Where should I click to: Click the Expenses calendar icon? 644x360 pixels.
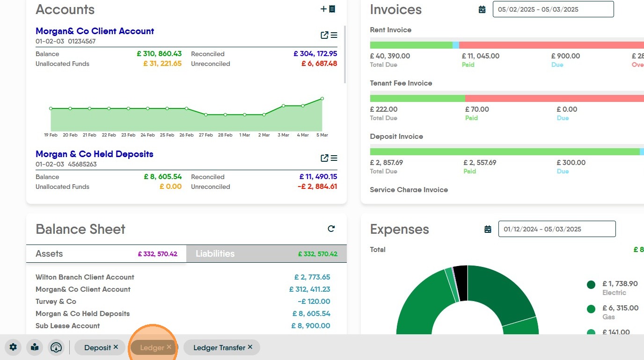tap(488, 229)
